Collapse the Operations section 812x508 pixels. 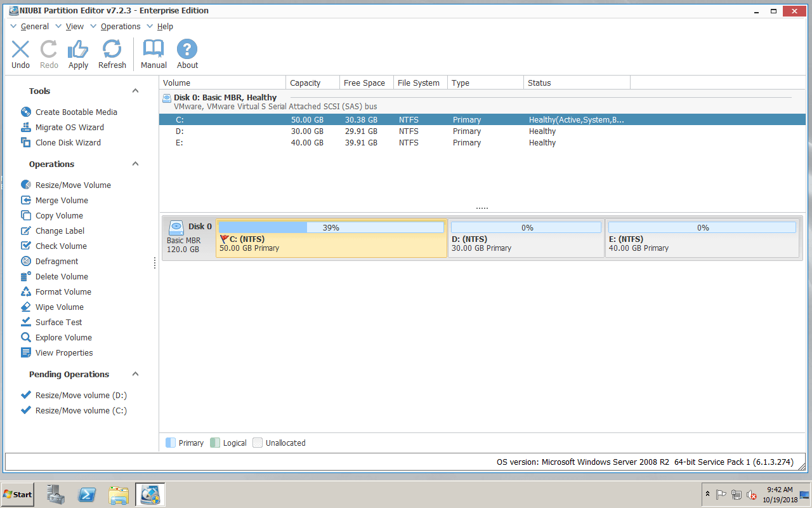(x=135, y=164)
